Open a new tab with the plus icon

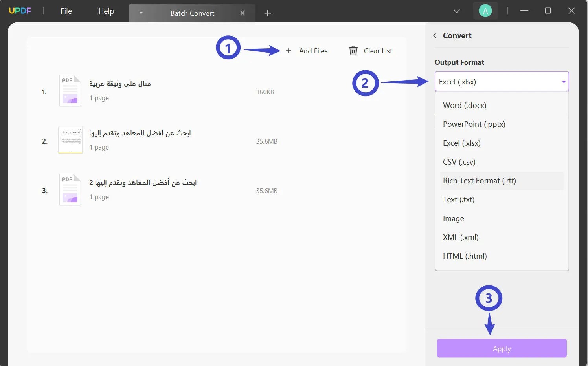pos(268,13)
